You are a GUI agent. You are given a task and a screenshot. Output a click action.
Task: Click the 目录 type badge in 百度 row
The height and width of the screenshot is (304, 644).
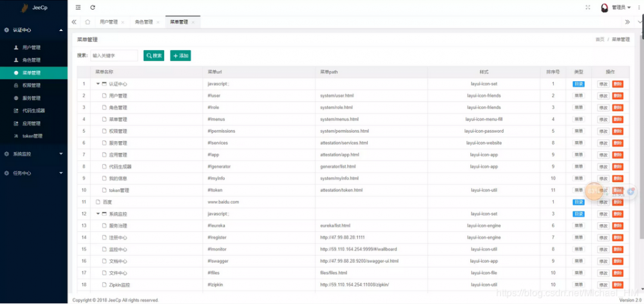tap(579, 202)
